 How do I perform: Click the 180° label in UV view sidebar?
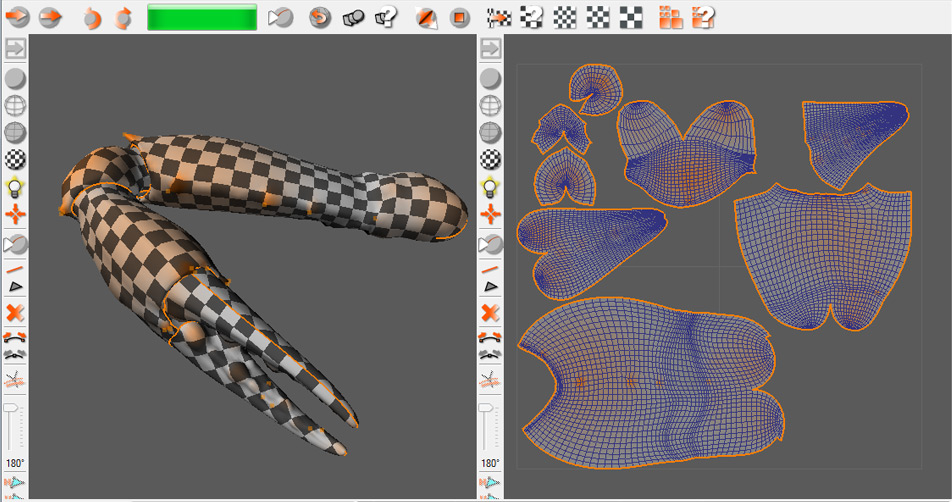coord(491,463)
